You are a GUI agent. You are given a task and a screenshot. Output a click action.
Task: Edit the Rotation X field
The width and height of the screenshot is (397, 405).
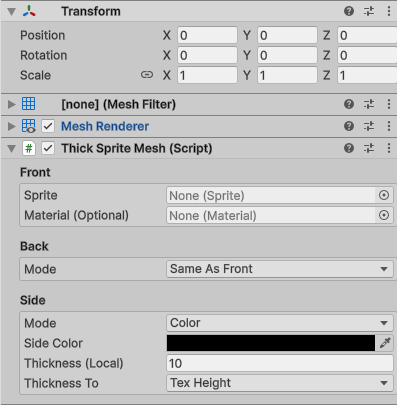(207, 55)
